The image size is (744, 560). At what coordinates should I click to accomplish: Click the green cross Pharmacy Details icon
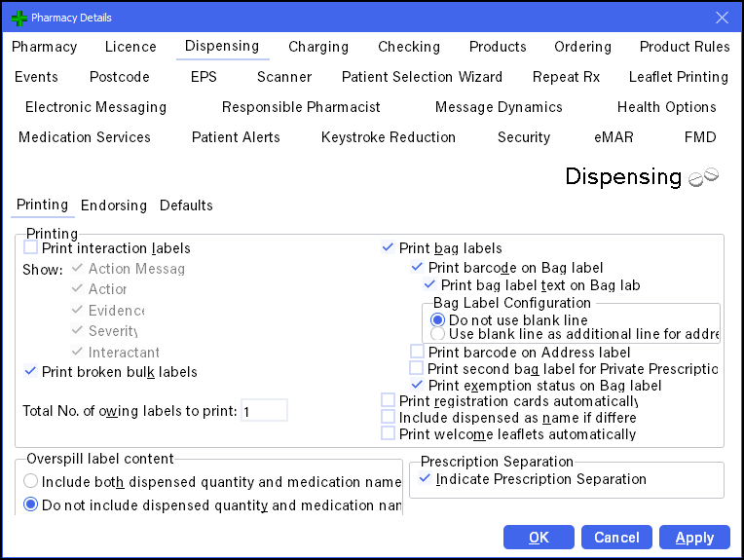[x=19, y=18]
